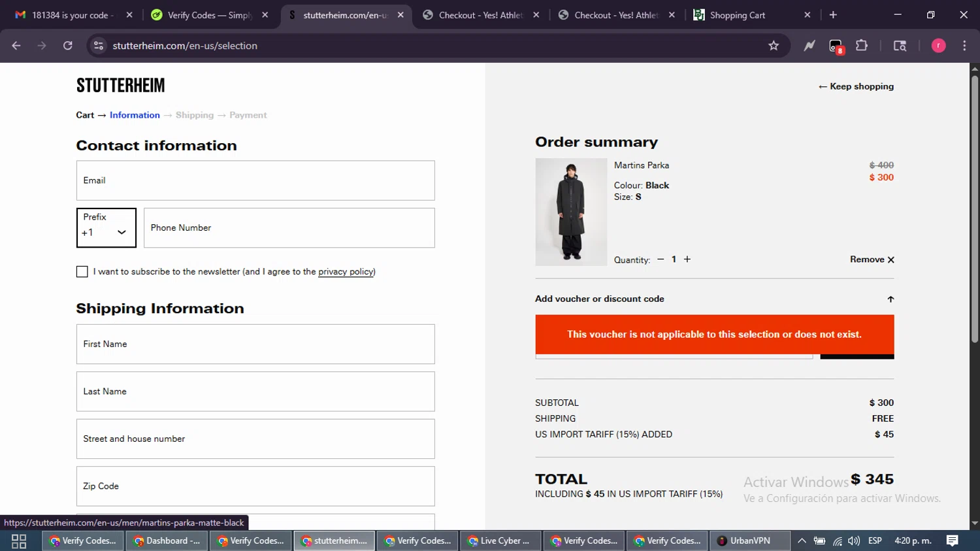Click the Street and house number field
This screenshot has height=551, width=980.
(x=255, y=439)
